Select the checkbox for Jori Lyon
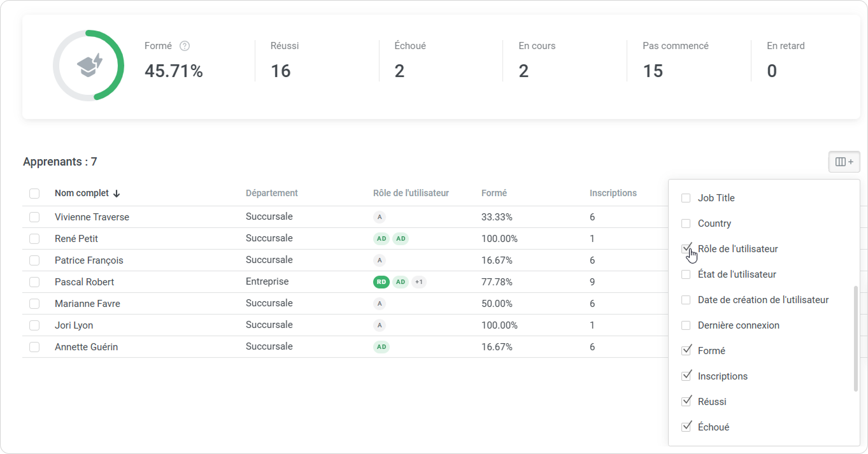 click(x=34, y=325)
